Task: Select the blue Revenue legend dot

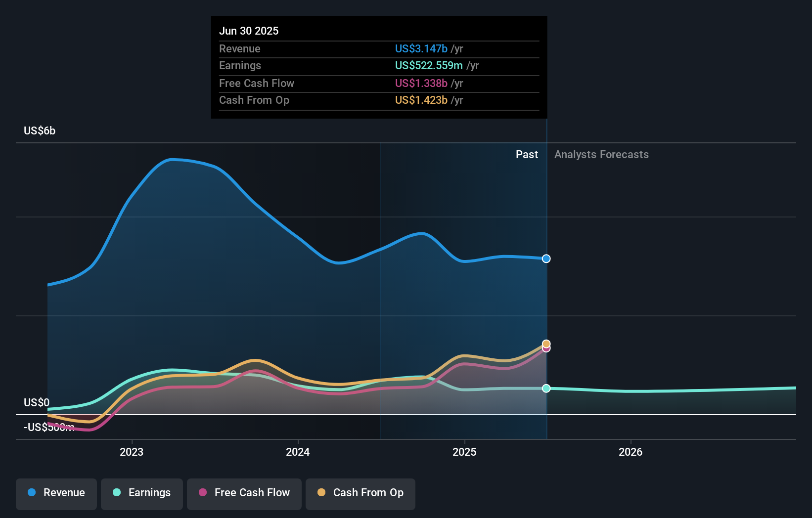Action: point(32,493)
